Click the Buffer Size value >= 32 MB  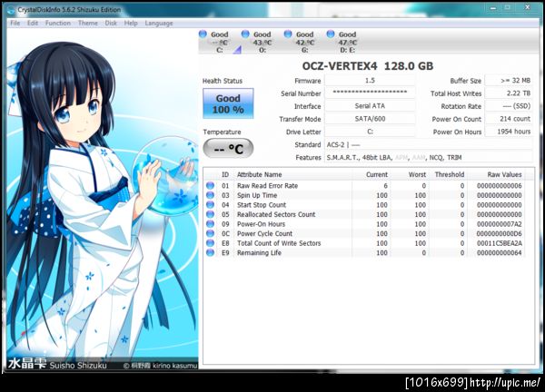(509, 81)
